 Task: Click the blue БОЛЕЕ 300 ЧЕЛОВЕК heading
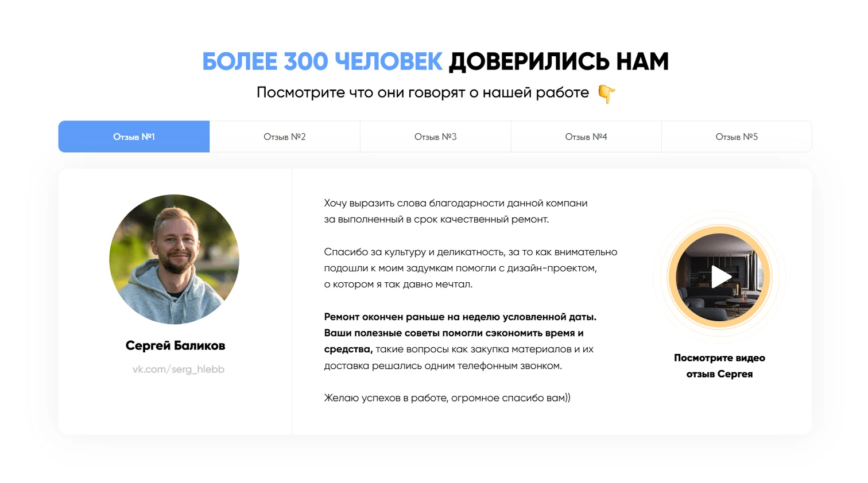click(322, 61)
